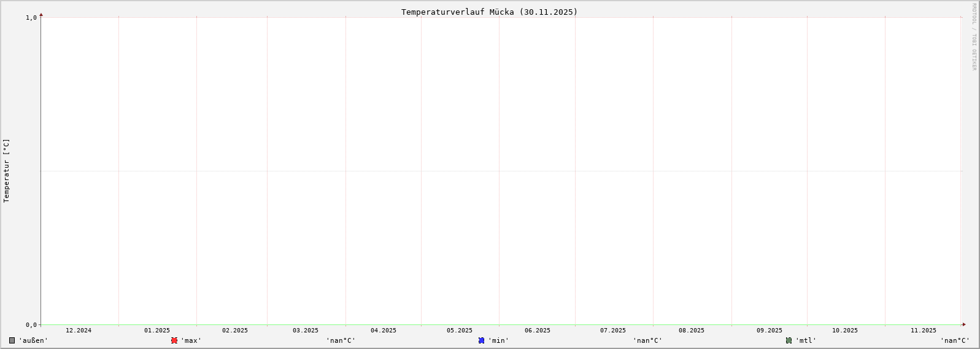Click the 1,0 y-axis tick value
The width and height of the screenshot is (980, 349).
(31, 18)
